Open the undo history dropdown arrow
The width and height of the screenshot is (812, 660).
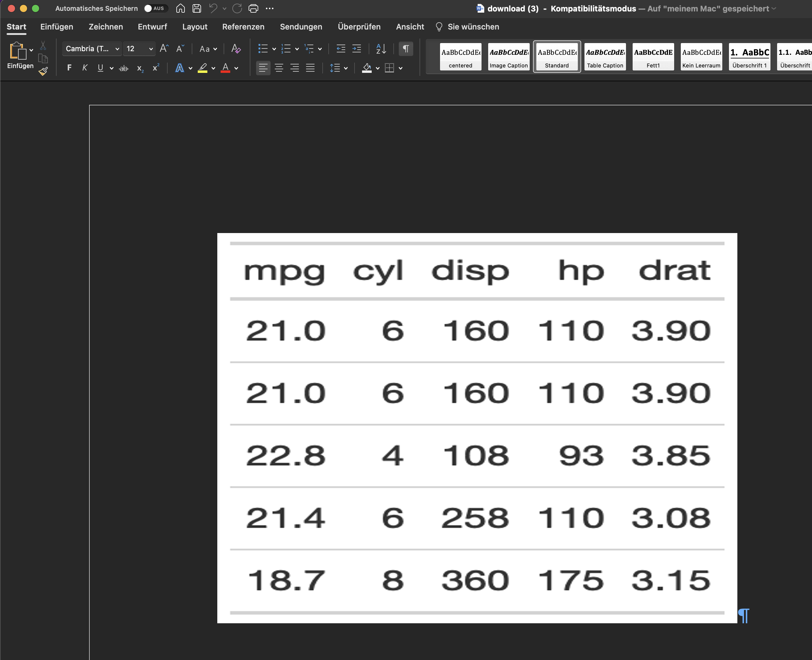225,8
